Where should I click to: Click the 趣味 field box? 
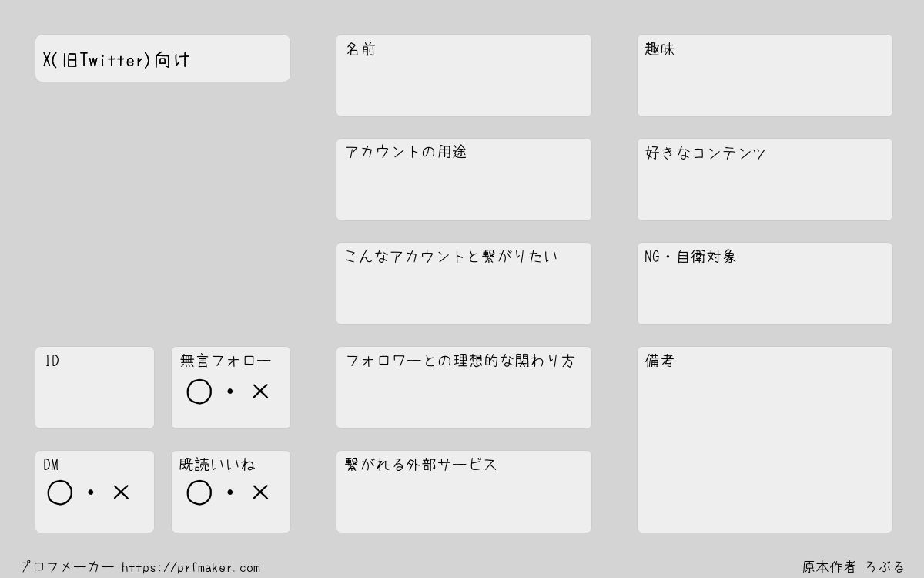coord(765,76)
